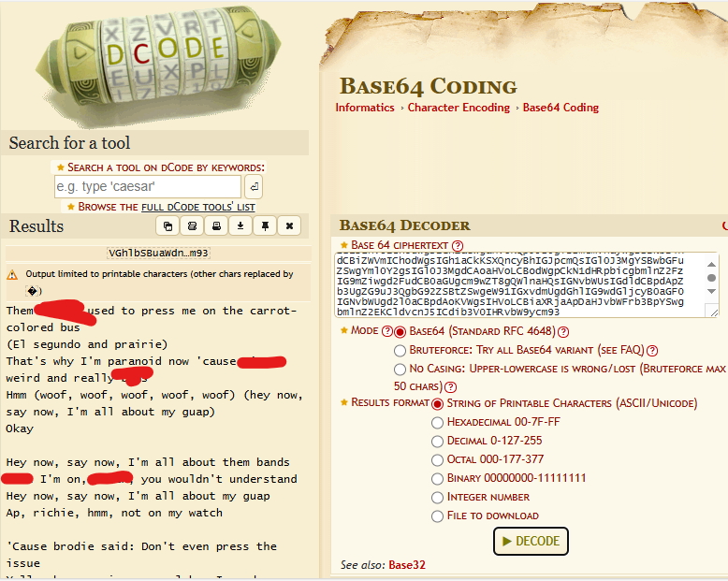Image resolution: width=728 pixels, height=581 pixels.
Task: Go to Informatics breadcrumb
Action: (x=365, y=108)
